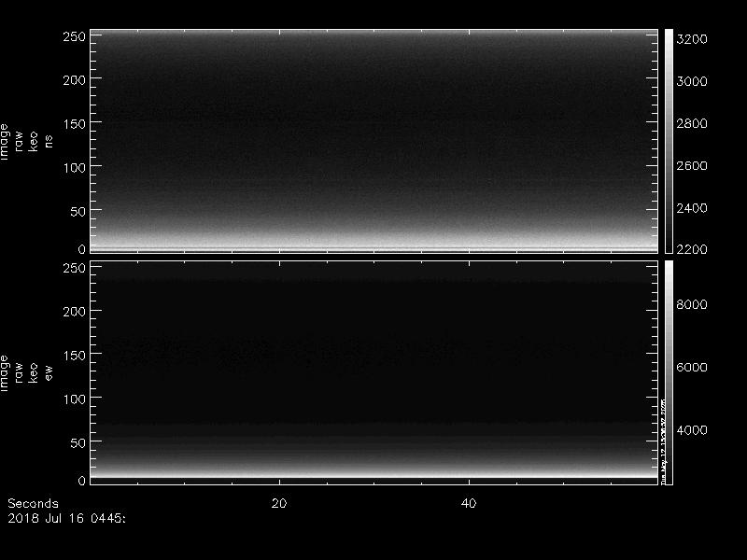Click the 40 seconds x-axis label
747x560 pixels.
point(469,503)
